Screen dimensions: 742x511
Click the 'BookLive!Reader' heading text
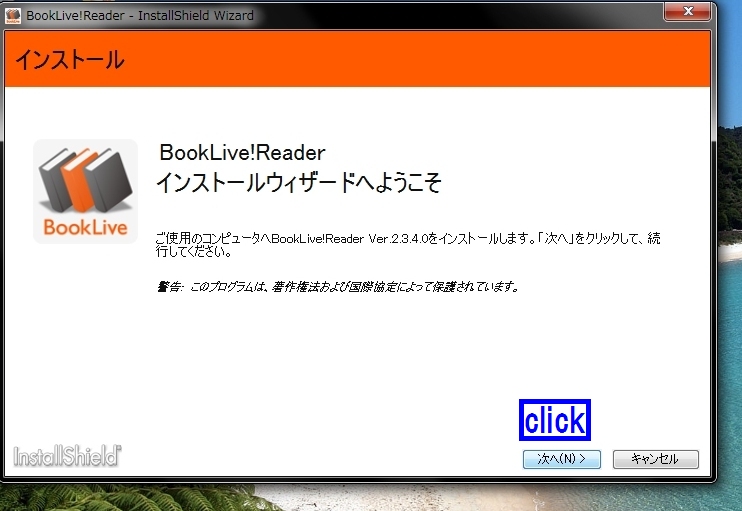(x=242, y=152)
